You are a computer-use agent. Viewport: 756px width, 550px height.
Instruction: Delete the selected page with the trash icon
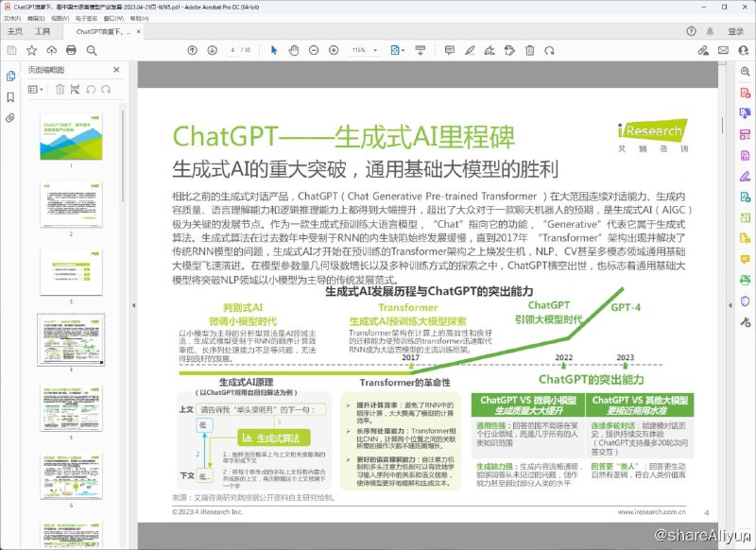click(60, 89)
